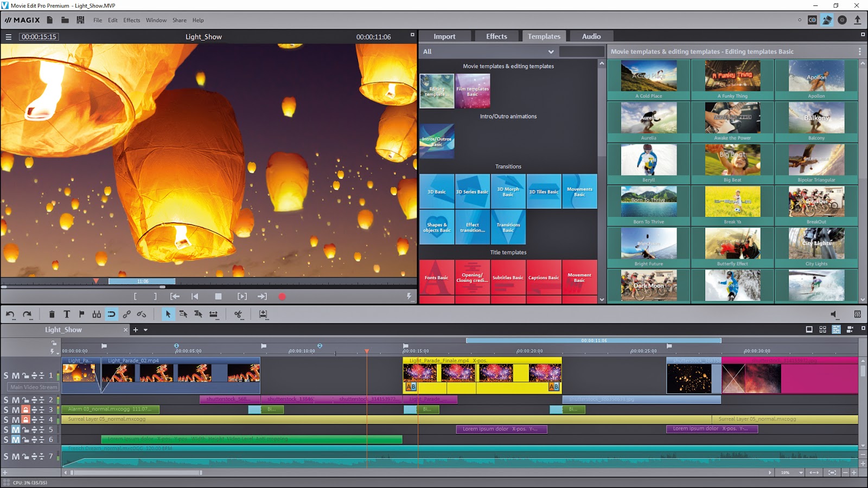Click the Light_Parade_02.mp4 clip on track 1
Image resolution: width=868 pixels, height=488 pixels.
181,375
